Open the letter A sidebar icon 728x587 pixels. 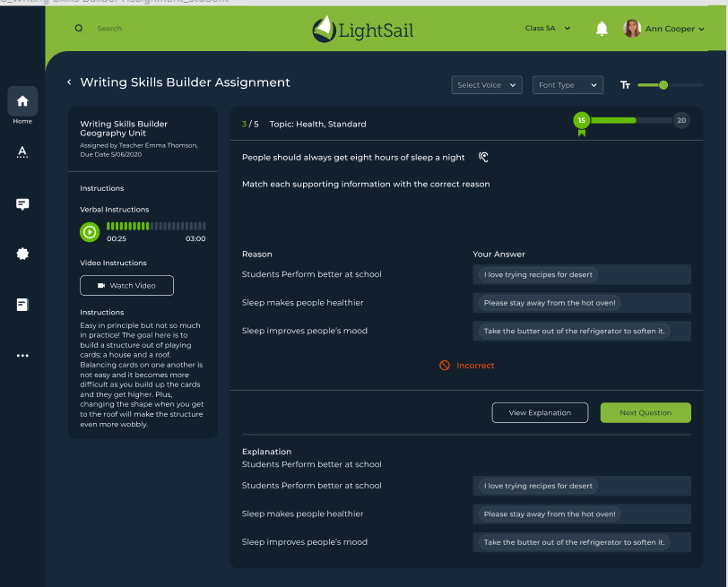click(x=22, y=151)
